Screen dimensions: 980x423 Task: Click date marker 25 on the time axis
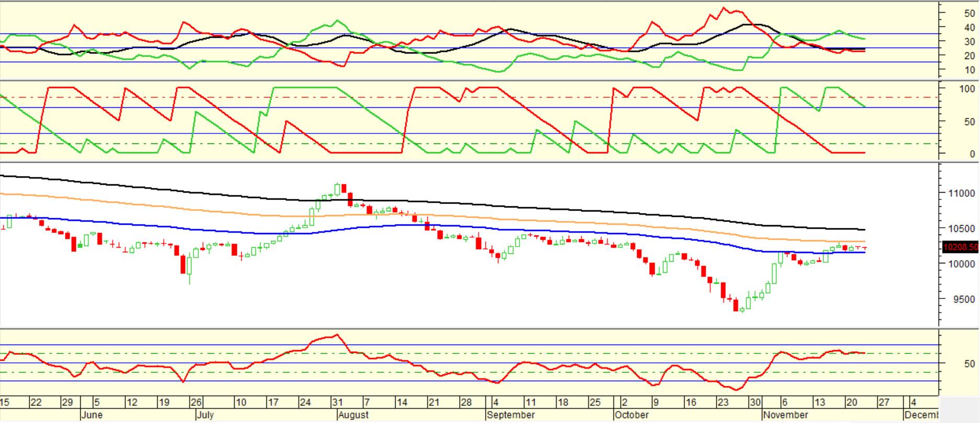[595, 403]
